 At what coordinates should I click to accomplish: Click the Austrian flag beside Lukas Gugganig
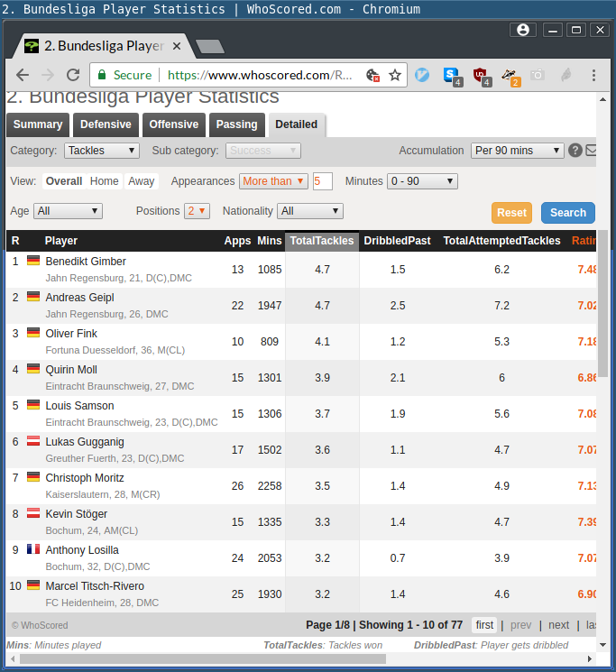tap(33, 440)
